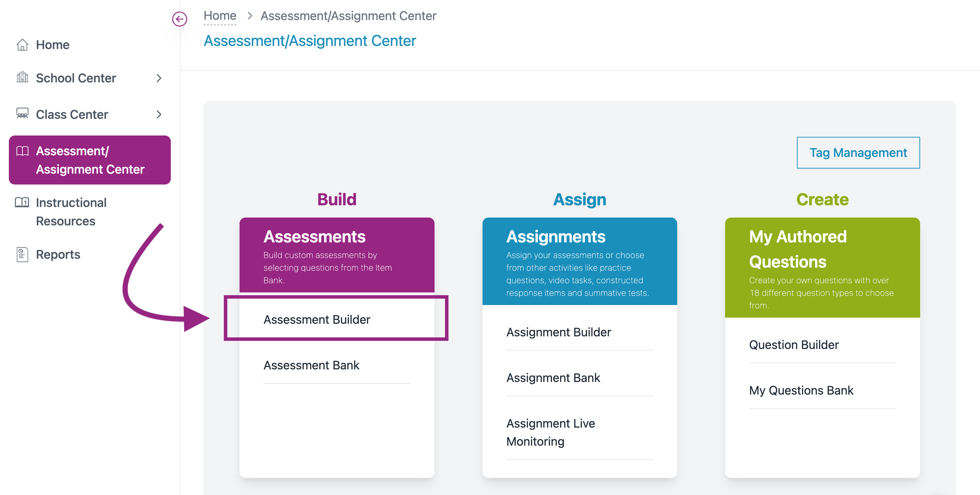The height and width of the screenshot is (495, 980).
Task: Collapse sidebar with the circled back arrow
Action: pyautogui.click(x=179, y=19)
